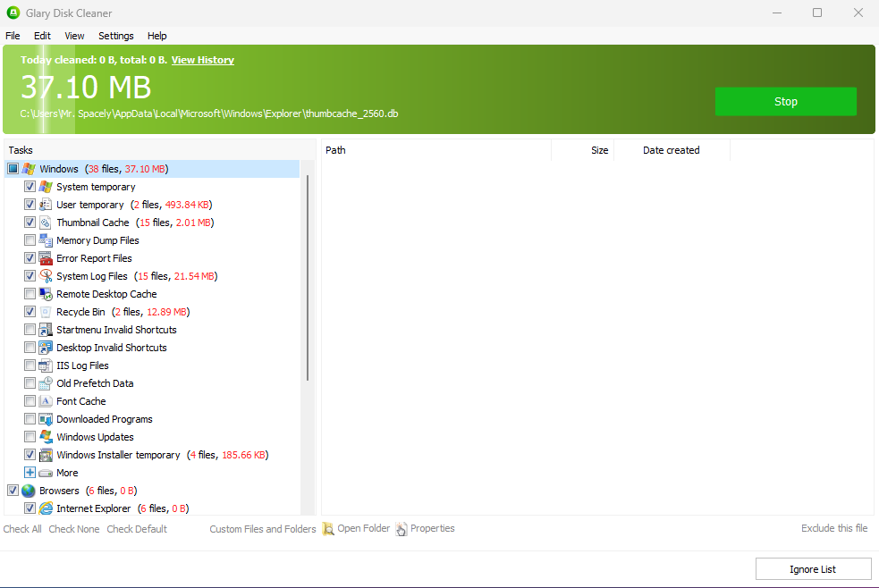This screenshot has width=879, height=588.
Task: Click the Remote Desktop Cache icon
Action: [46, 294]
